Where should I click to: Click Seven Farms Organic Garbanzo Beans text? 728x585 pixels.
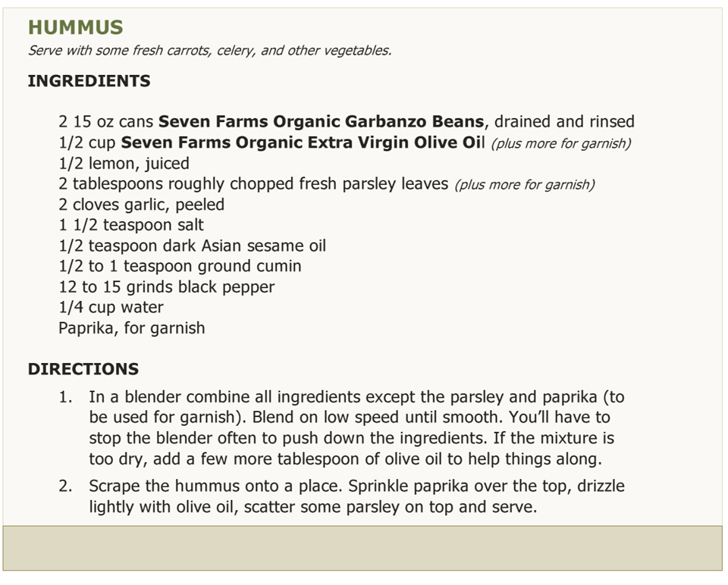click(322, 121)
